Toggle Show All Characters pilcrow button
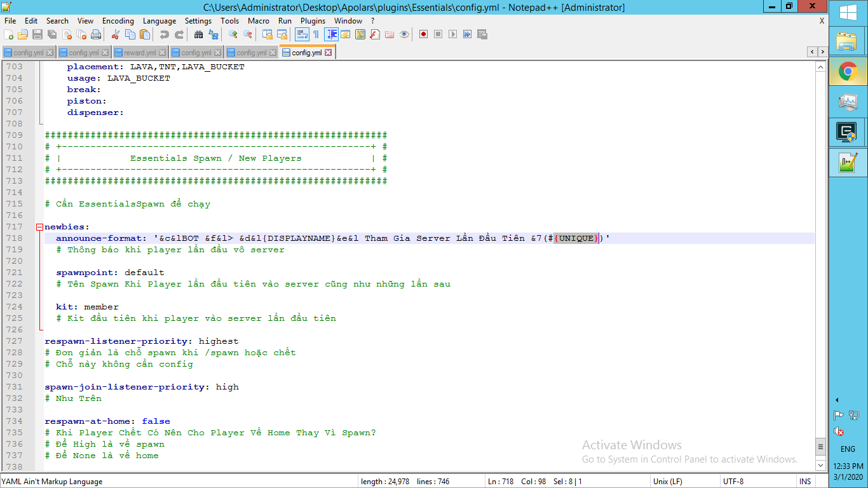 (x=316, y=34)
